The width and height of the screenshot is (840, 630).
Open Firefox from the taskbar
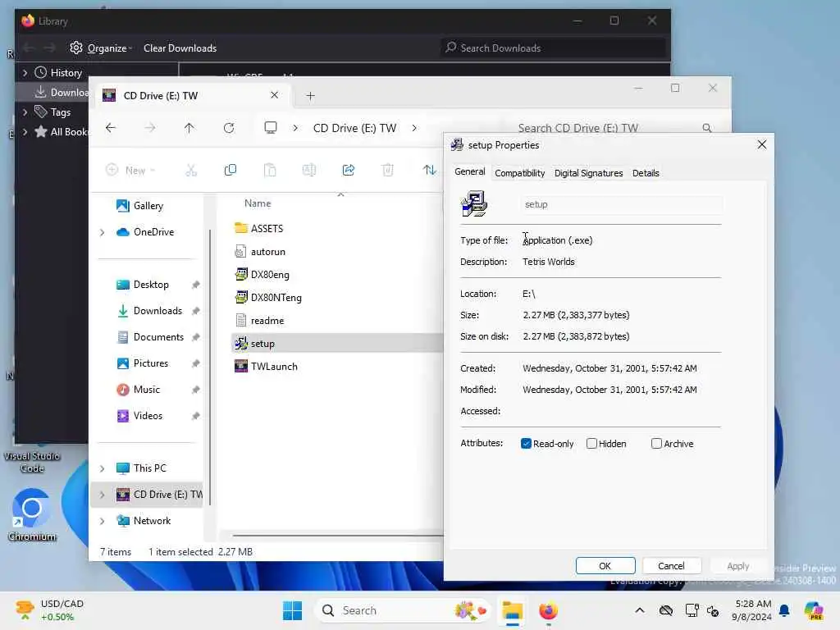coord(548,610)
